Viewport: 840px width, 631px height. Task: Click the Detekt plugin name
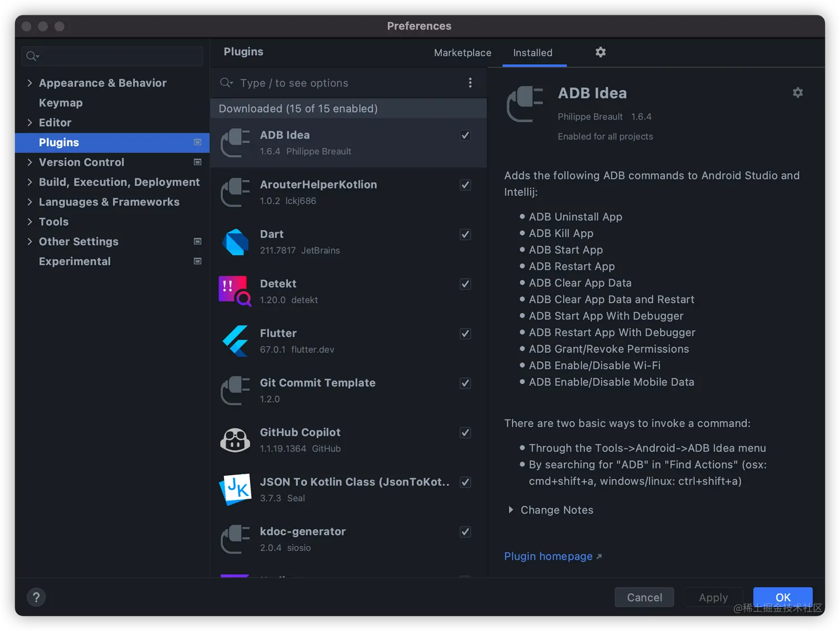[x=278, y=284]
